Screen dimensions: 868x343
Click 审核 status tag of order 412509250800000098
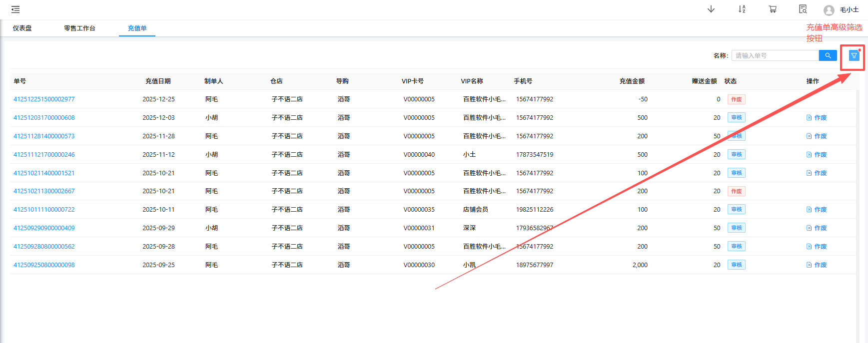(x=736, y=265)
